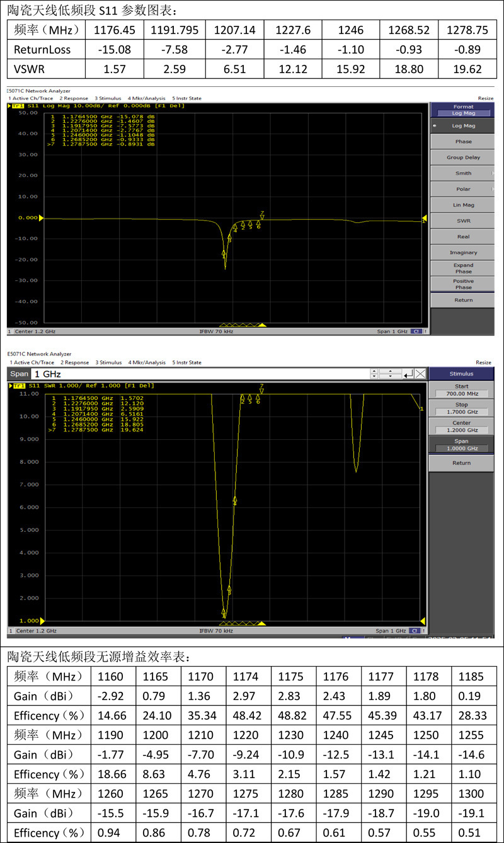Choose the Group Delay format softkey
504x843 pixels.
[464, 158]
